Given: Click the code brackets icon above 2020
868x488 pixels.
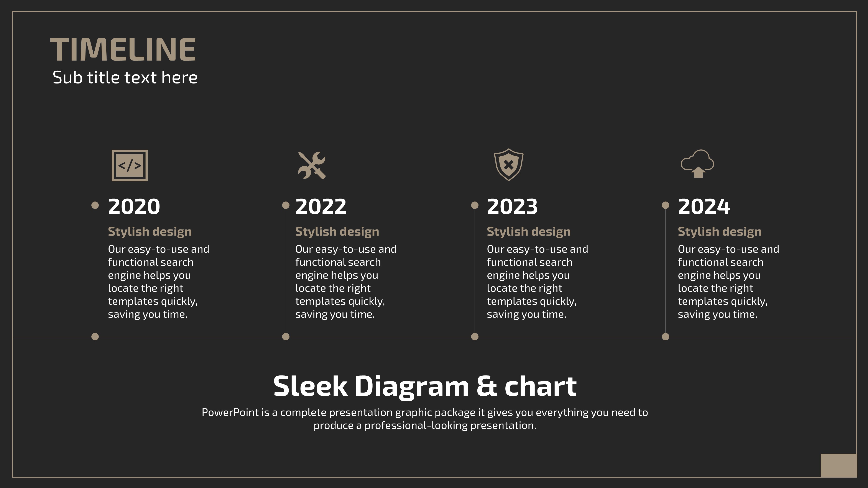Looking at the screenshot, I should click(x=130, y=165).
